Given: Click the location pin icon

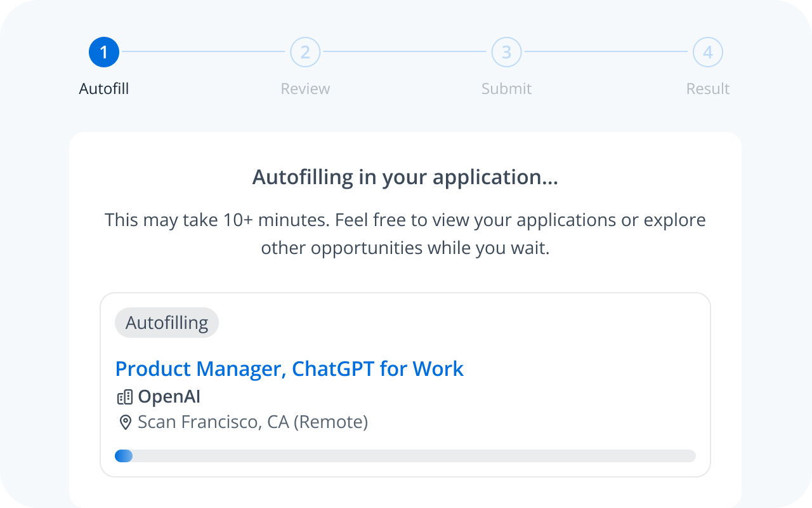Looking at the screenshot, I should coord(126,422).
